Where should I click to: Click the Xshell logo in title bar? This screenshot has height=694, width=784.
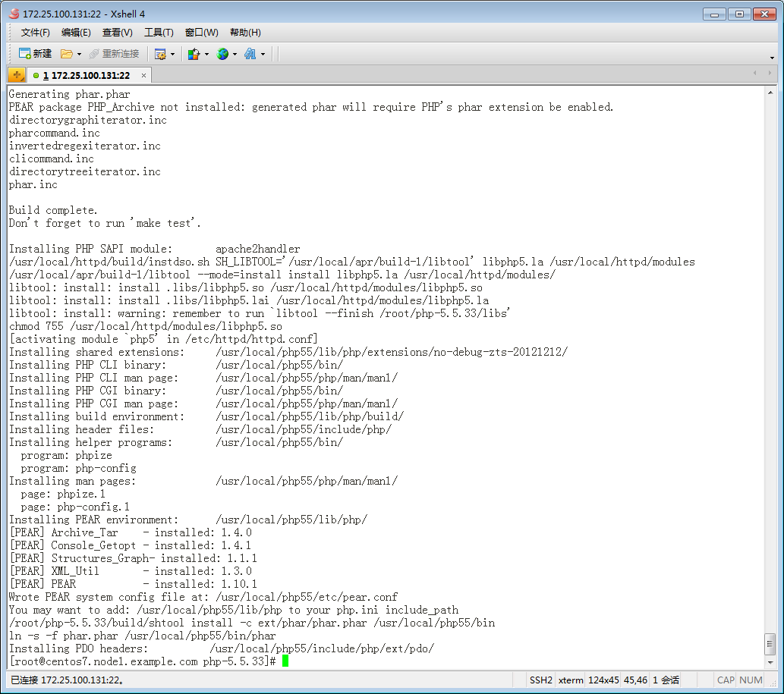pyautogui.click(x=13, y=14)
